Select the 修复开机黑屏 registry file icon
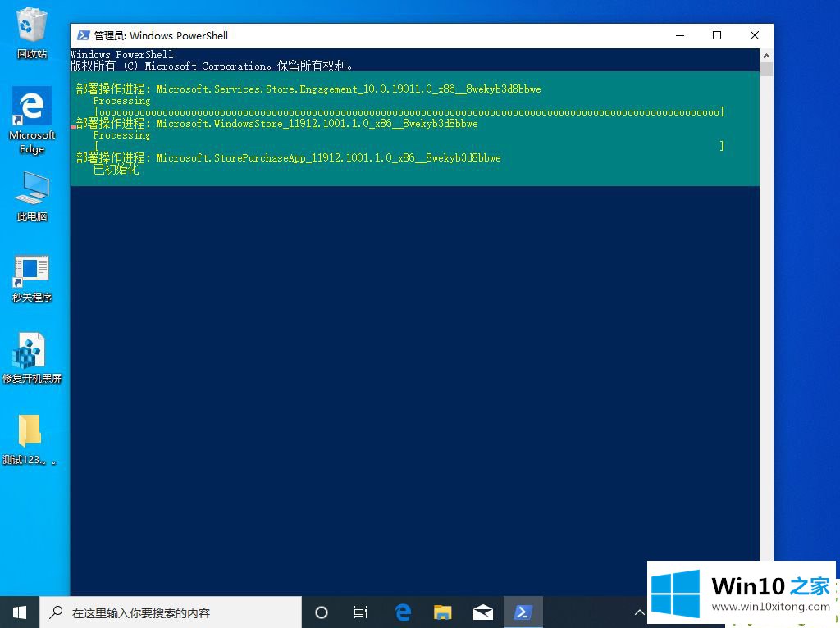Viewport: 840px width, 628px height. (x=32, y=359)
